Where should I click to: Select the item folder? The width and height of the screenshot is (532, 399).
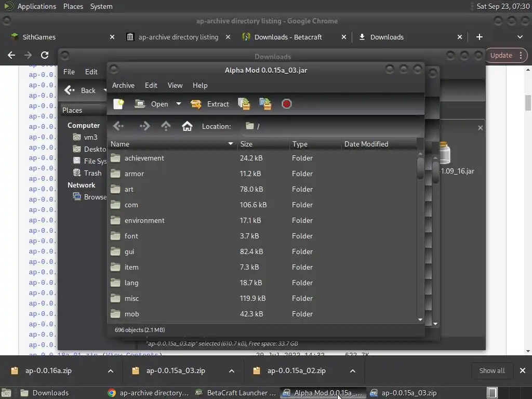[262, 268]
